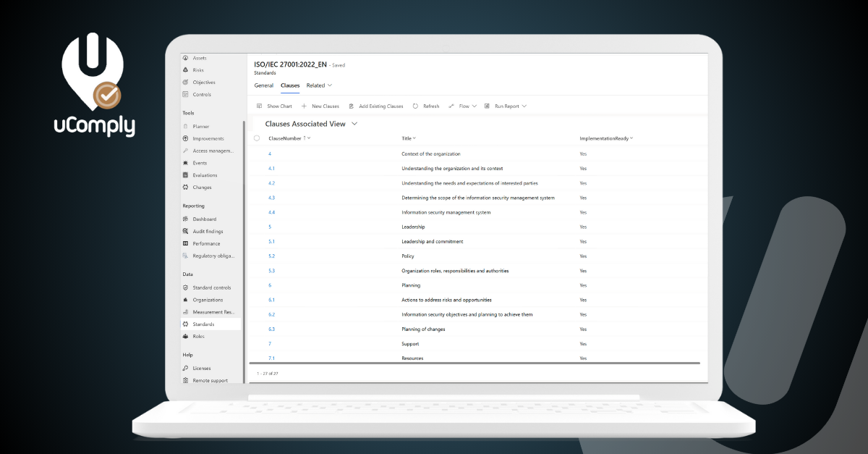Click the Organizations icon

point(185,300)
